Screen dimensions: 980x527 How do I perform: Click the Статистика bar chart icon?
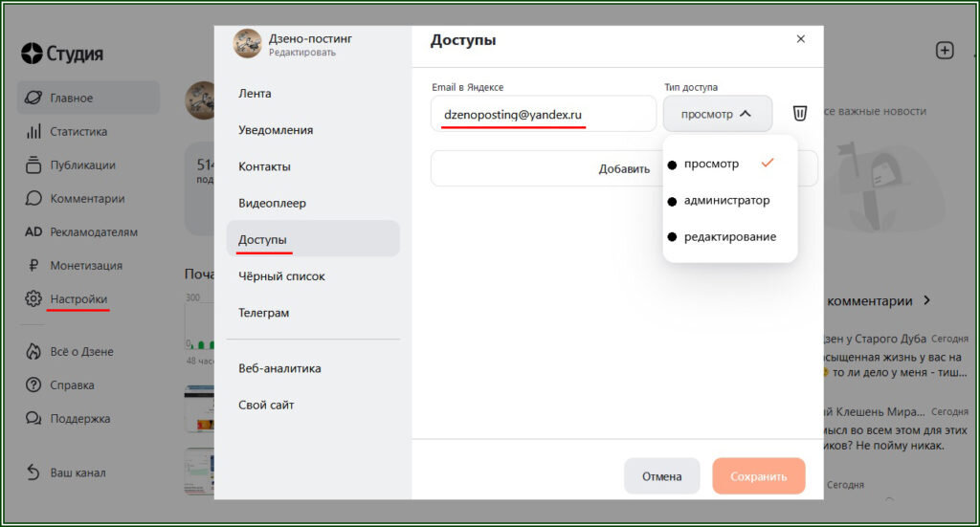pos(33,131)
